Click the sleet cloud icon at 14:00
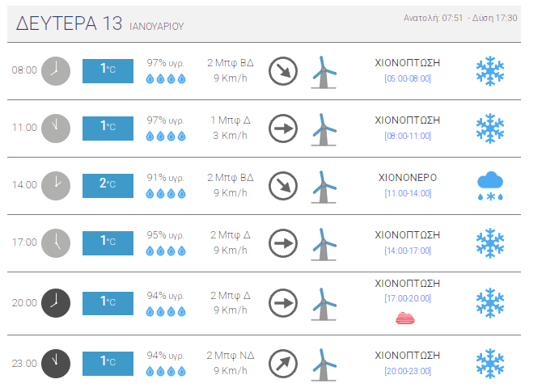 point(490,186)
